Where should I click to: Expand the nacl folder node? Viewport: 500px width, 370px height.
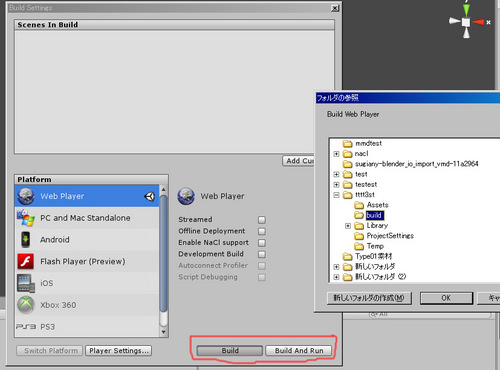336,154
